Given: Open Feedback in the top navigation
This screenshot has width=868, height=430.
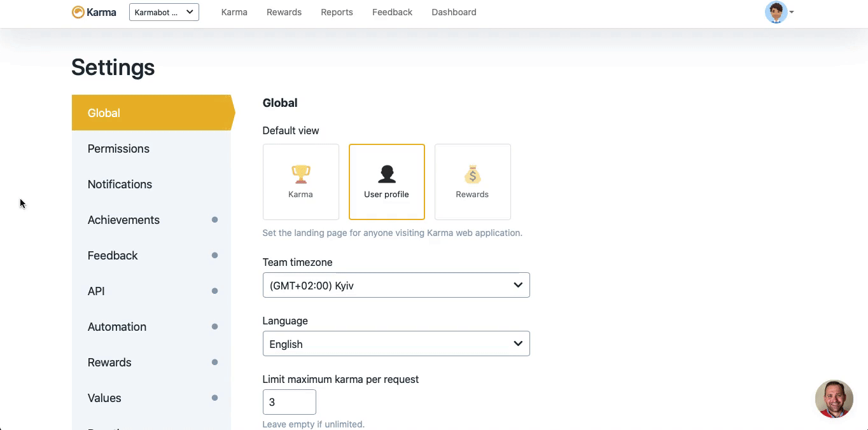Looking at the screenshot, I should (392, 12).
